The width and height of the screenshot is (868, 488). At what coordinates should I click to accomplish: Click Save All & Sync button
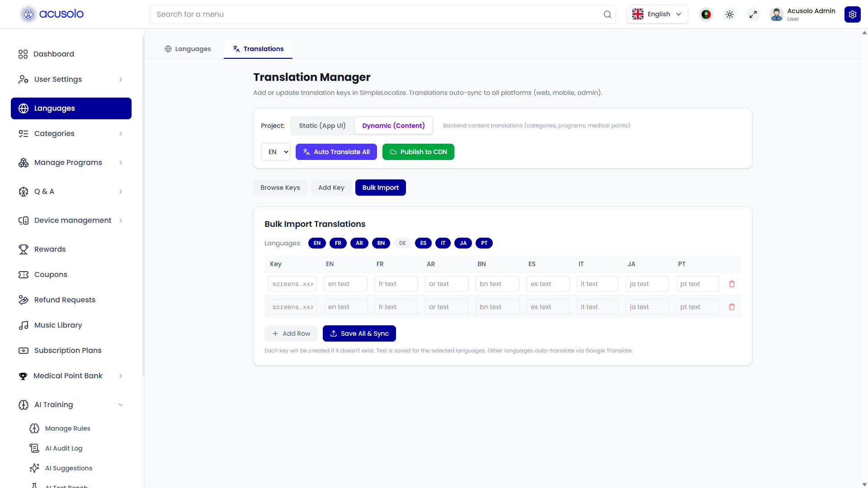coord(359,333)
